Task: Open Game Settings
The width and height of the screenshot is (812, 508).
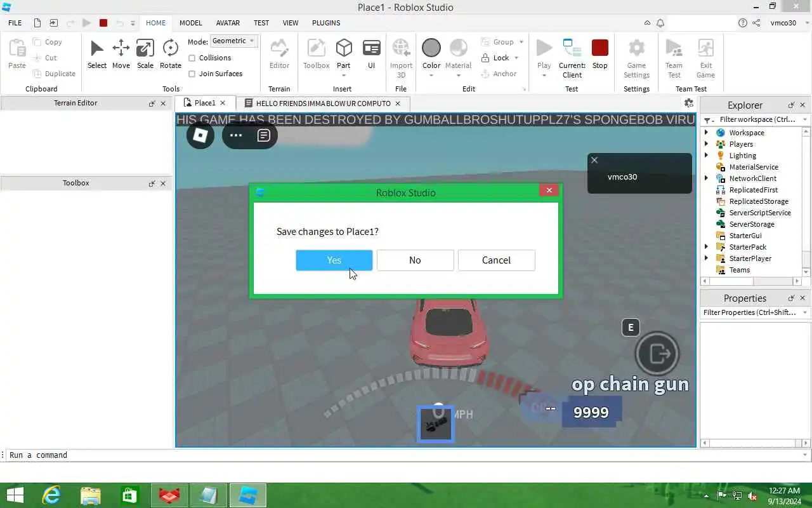Action: coord(636,58)
